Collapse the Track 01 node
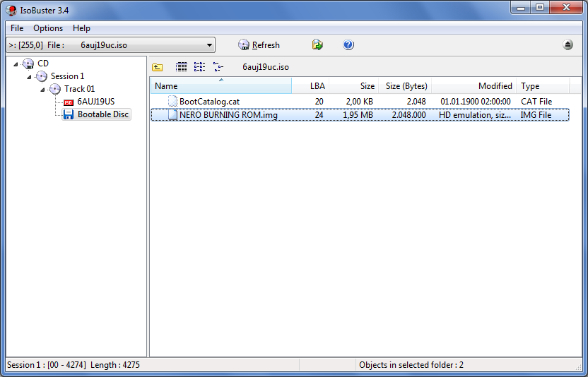Screen dimensions: 588x377 point(42,90)
